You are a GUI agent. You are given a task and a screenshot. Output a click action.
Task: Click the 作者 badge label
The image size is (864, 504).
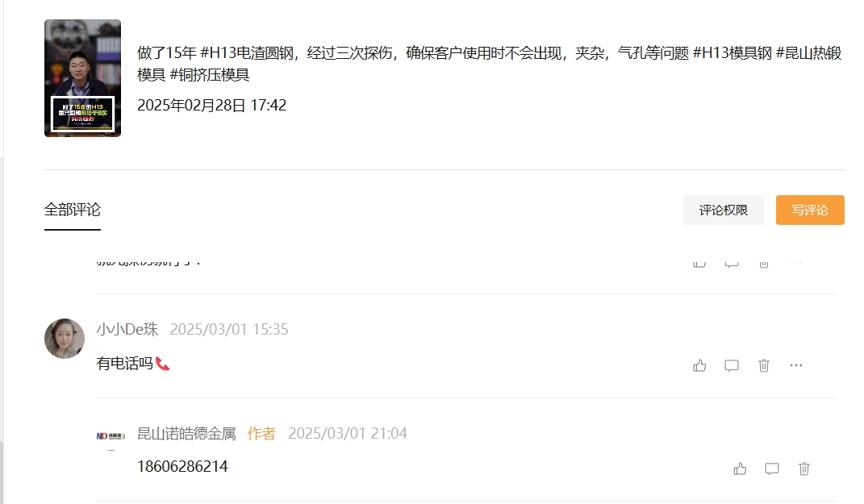[261, 434]
